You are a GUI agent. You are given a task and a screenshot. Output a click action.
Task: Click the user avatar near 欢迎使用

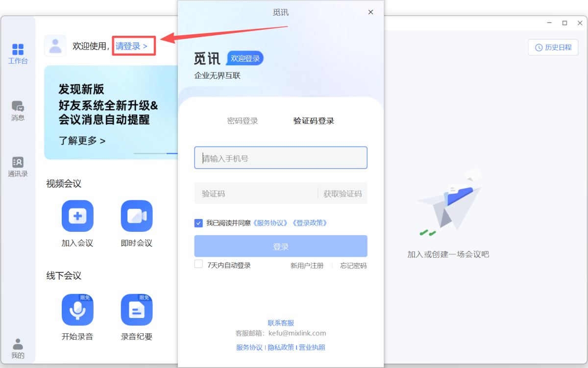pyautogui.click(x=55, y=45)
